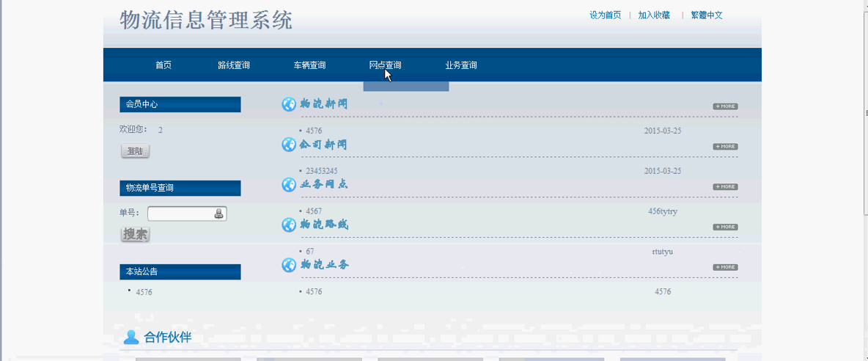The image size is (868, 361).
Task: Go to 首页 in navigation bar
Action: [x=163, y=65]
